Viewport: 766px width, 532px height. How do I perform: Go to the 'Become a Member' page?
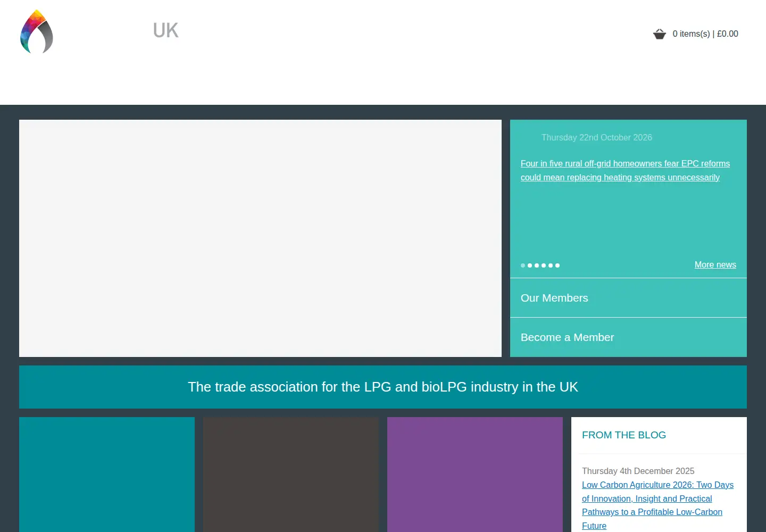[628, 337]
